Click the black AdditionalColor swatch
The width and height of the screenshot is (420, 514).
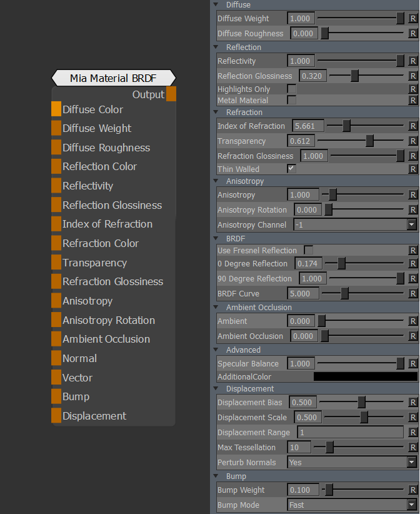tap(365, 377)
